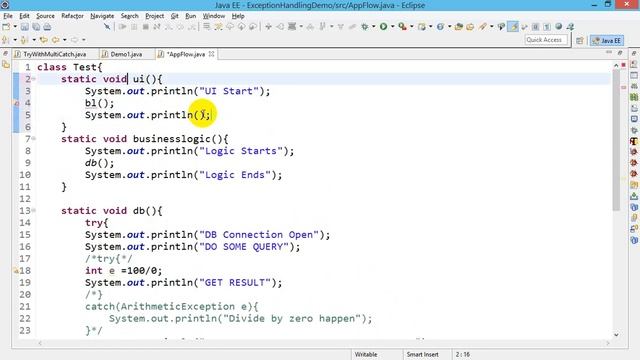This screenshot has width=640, height=360.
Task: Open the Edit menu
Action: 24,16
